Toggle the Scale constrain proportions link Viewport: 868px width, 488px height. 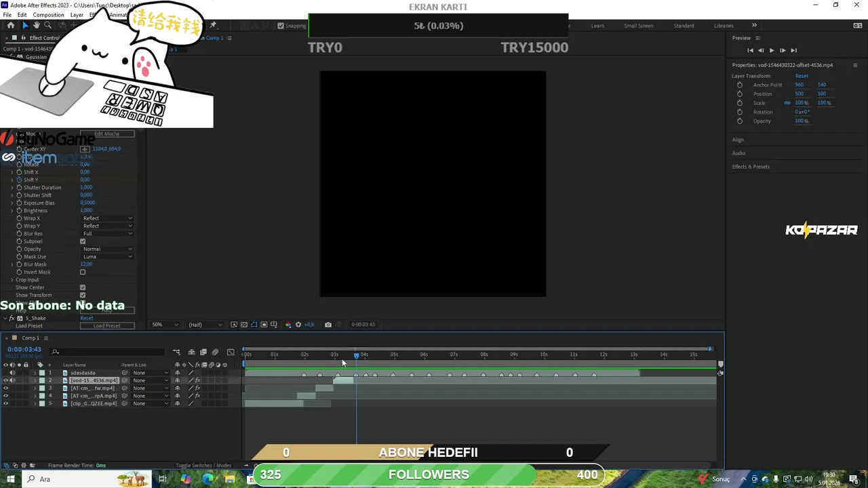click(787, 103)
